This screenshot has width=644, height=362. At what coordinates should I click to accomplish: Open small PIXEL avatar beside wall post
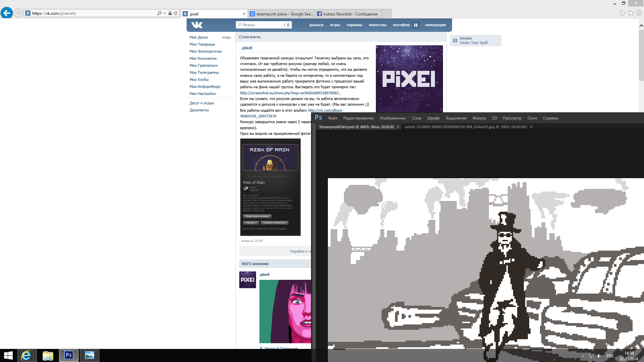tap(247, 280)
